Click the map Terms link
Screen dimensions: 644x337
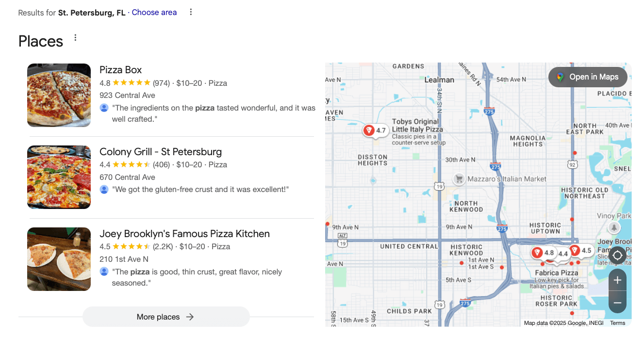tap(617, 323)
